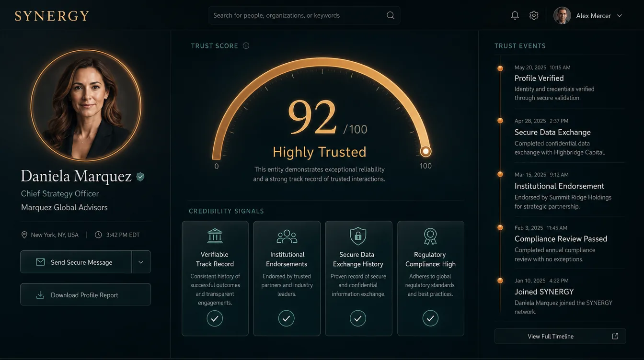Viewport: 644px width, 360px height.
Task: Click the Institutional Endorsements people icon
Action: coord(287,236)
